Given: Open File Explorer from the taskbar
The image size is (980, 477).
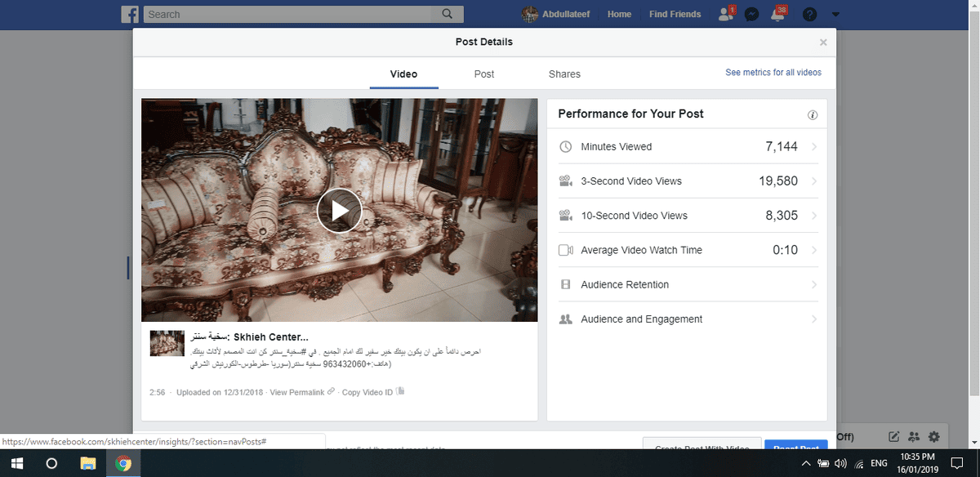Looking at the screenshot, I should (87, 463).
